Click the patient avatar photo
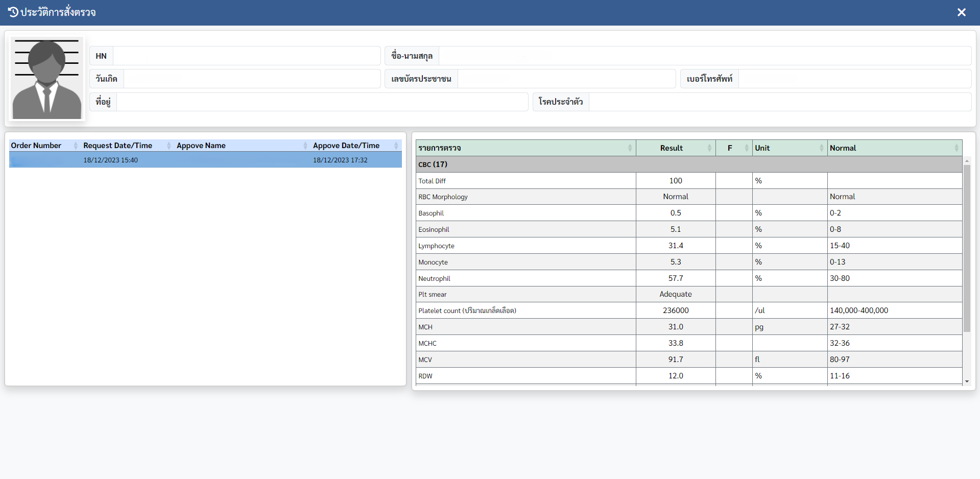Viewport: 980px width, 479px height. point(47,78)
